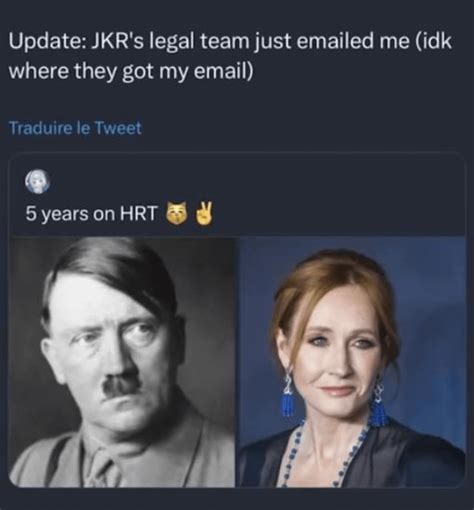Click the first line starting with "Update:"
Viewport: 474px width, 510px height.
(230, 42)
